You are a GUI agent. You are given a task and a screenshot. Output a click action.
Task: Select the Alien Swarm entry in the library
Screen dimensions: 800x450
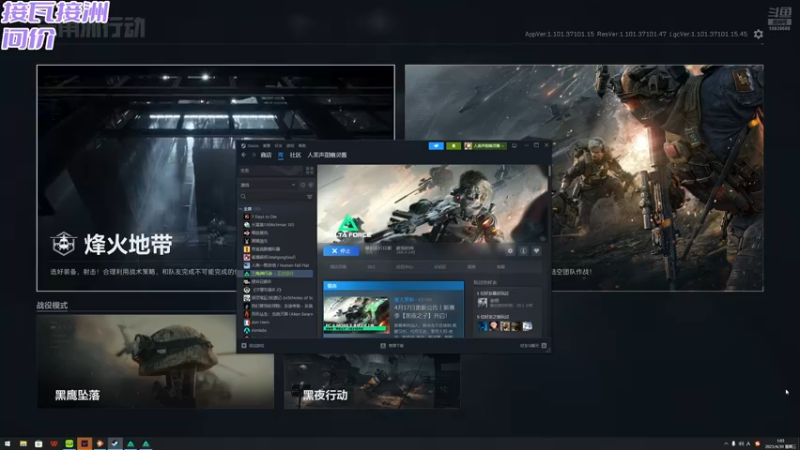point(278,314)
